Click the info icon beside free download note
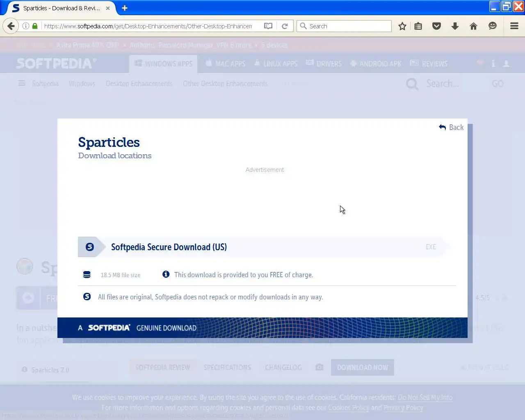 (x=166, y=274)
